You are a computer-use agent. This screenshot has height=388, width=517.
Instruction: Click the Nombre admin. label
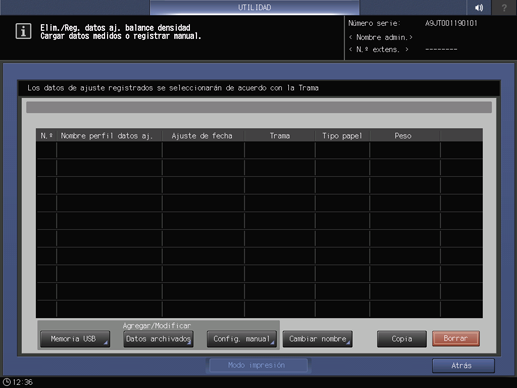point(381,37)
